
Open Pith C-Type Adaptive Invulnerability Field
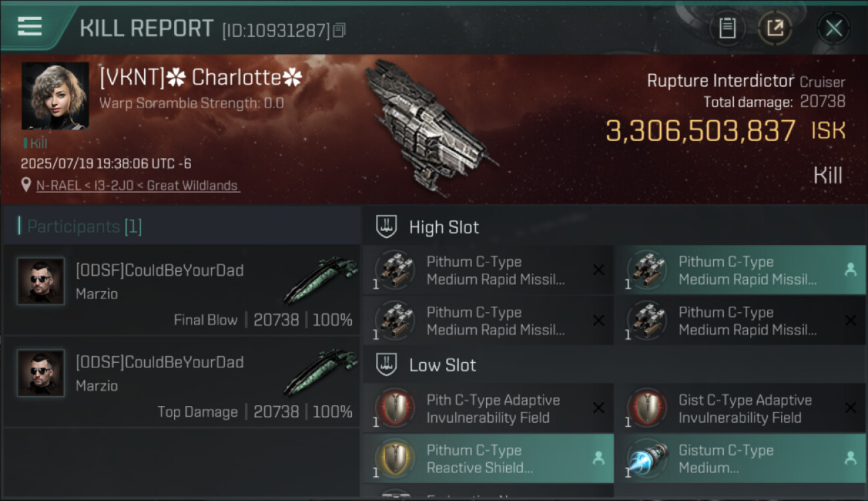pyautogui.click(x=488, y=409)
